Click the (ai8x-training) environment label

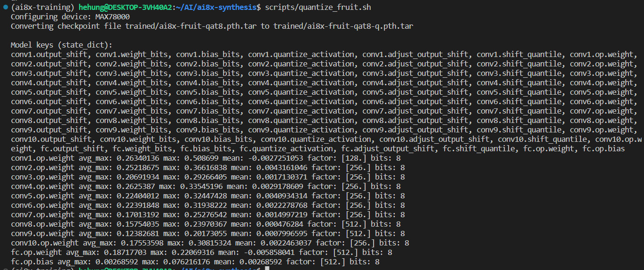[43, 8]
